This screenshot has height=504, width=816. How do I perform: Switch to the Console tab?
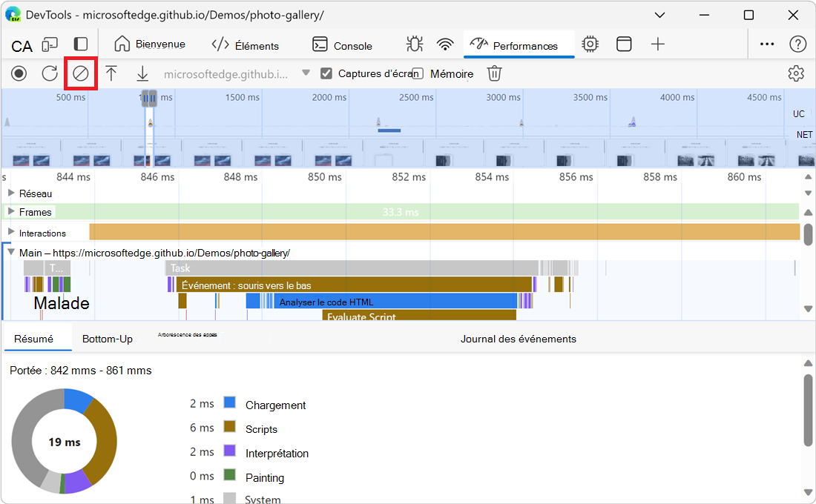click(x=342, y=45)
